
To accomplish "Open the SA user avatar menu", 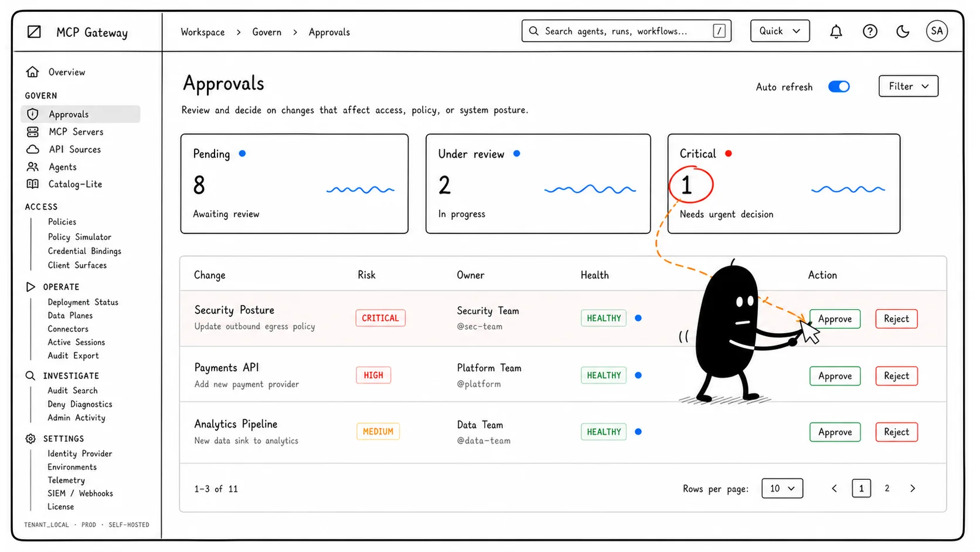I will 937,31.
